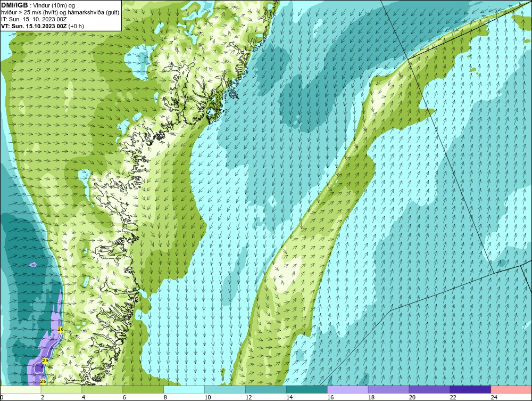
Task: Click the scale number 2
Action: coord(43,397)
